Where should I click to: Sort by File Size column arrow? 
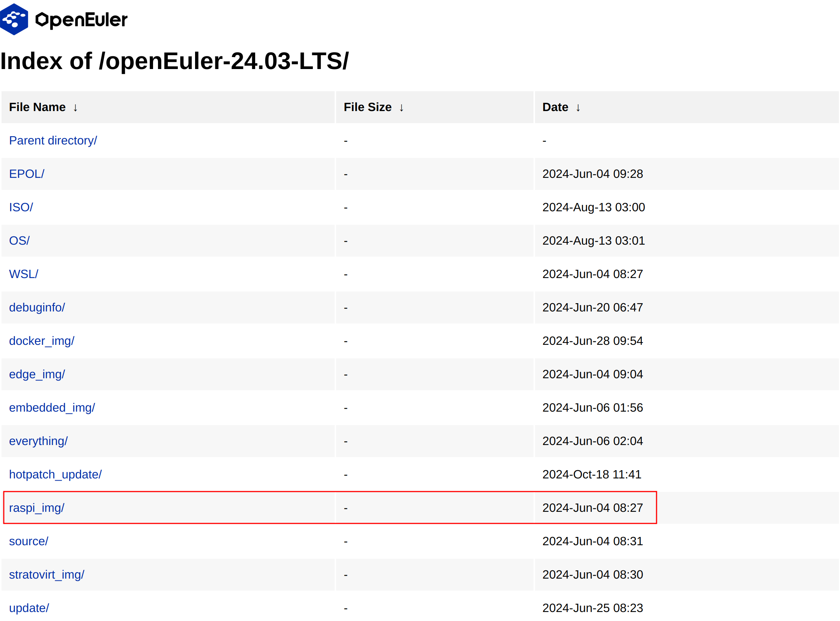(x=401, y=108)
